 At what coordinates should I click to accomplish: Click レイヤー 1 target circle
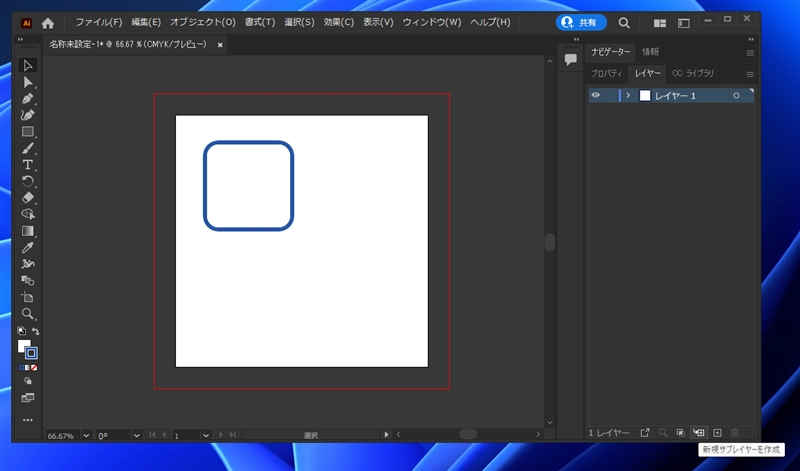(x=736, y=95)
